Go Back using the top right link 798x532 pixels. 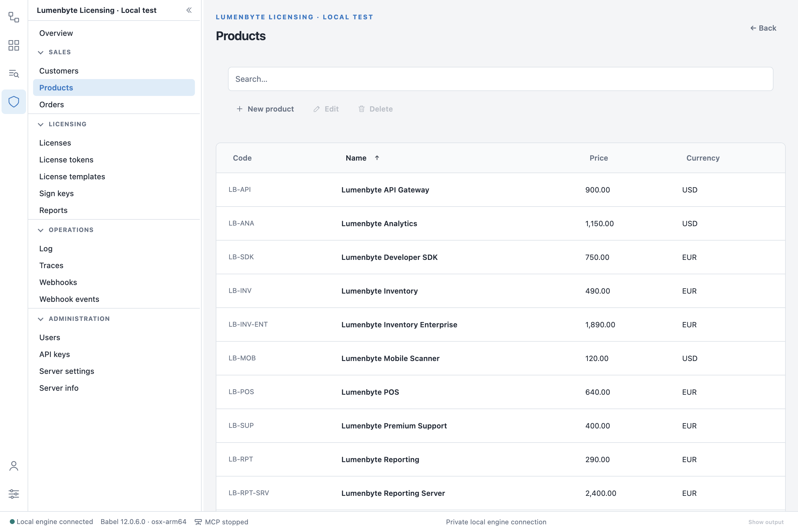pyautogui.click(x=763, y=28)
